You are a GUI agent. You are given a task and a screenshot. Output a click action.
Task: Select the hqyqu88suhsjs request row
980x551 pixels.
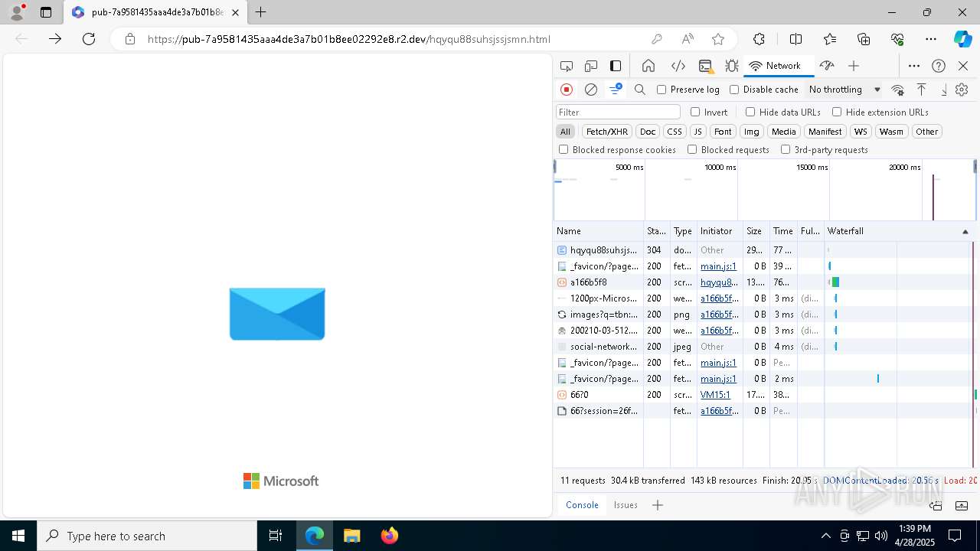(x=763, y=250)
